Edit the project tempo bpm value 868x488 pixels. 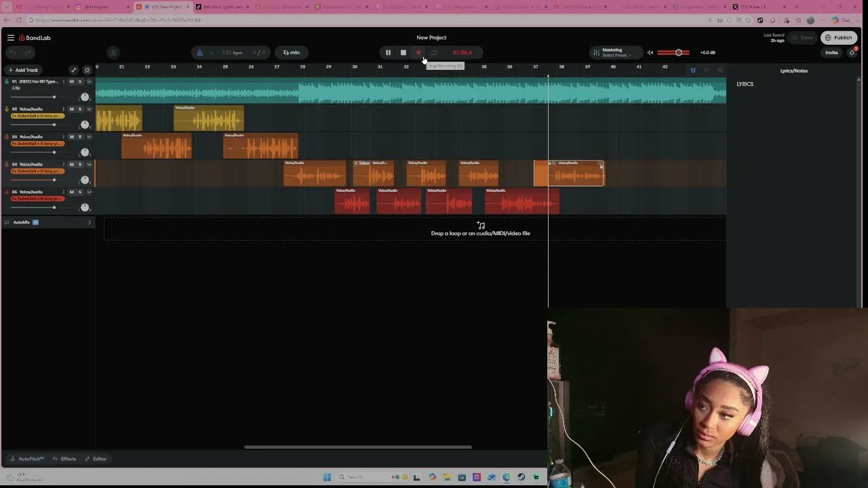(x=232, y=52)
